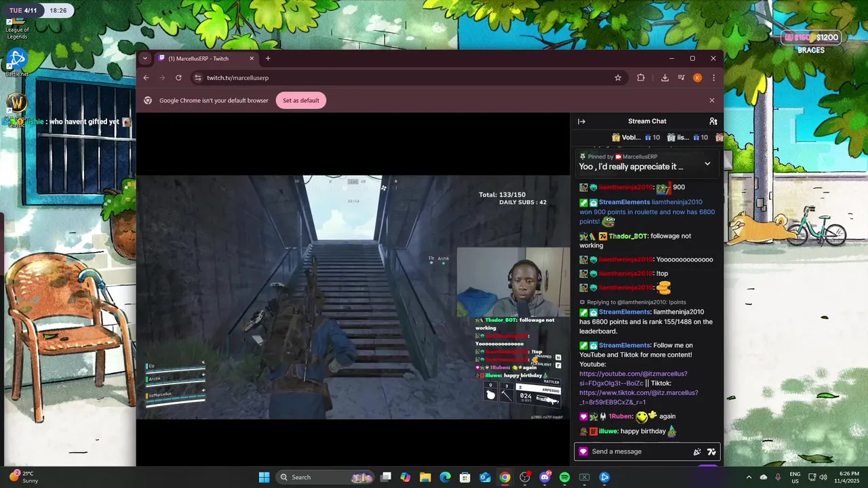Switch to Spotify in the taskbar
The height and width of the screenshot is (488, 868).
pyautogui.click(x=564, y=477)
